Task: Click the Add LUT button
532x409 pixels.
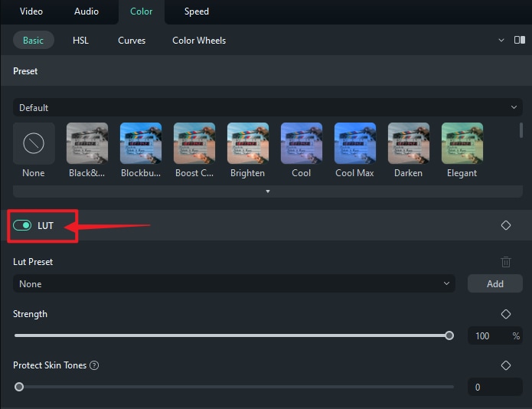Action: [x=495, y=283]
